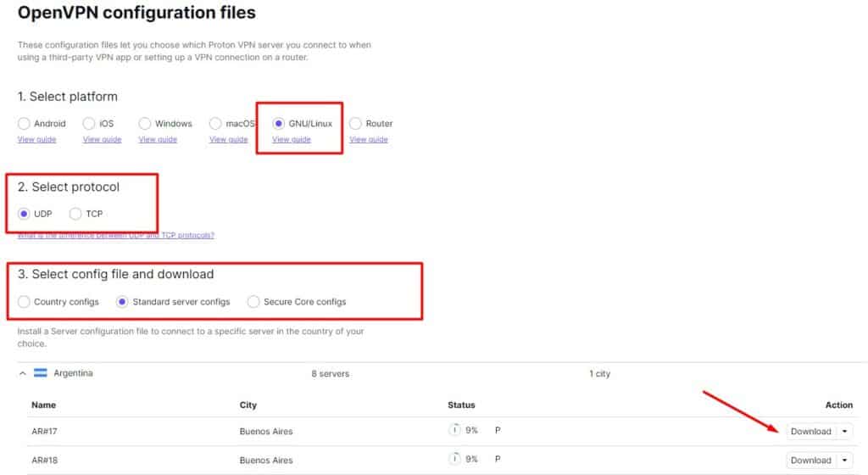The height and width of the screenshot is (475, 868).
Task: Choose Windows as the platform
Action: tap(144, 124)
